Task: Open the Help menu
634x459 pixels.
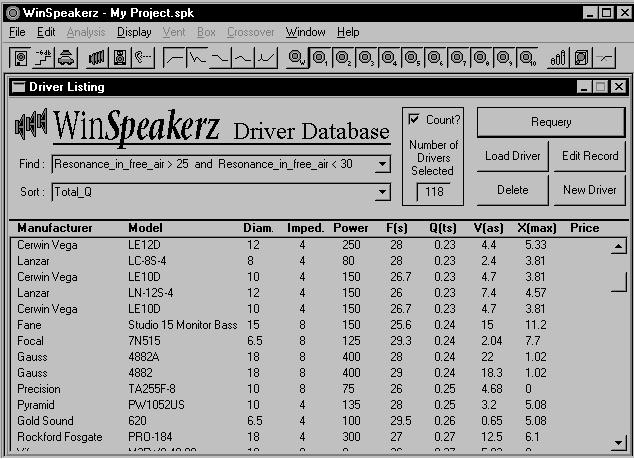Action: pos(348,32)
